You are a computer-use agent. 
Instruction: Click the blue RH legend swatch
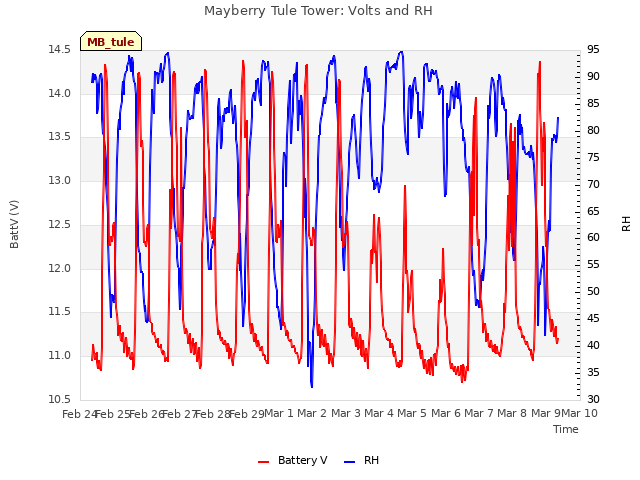tap(349, 461)
